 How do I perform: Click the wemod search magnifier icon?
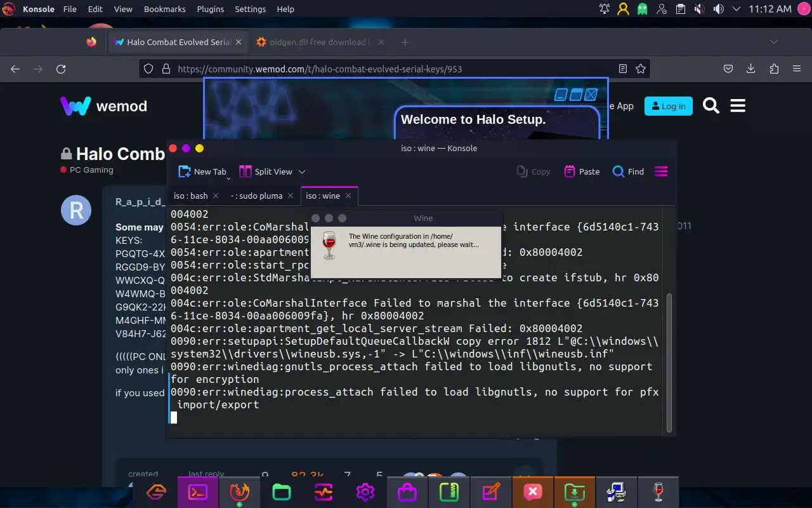click(711, 106)
